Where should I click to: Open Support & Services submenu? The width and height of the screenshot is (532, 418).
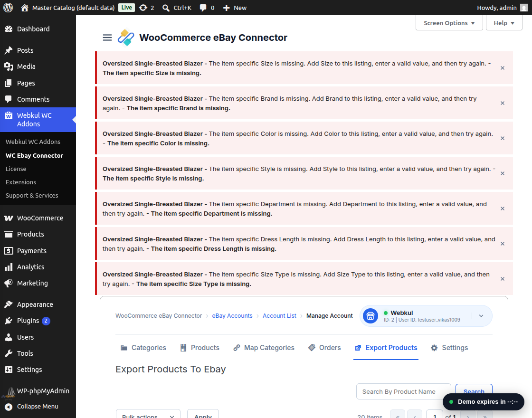click(x=32, y=195)
